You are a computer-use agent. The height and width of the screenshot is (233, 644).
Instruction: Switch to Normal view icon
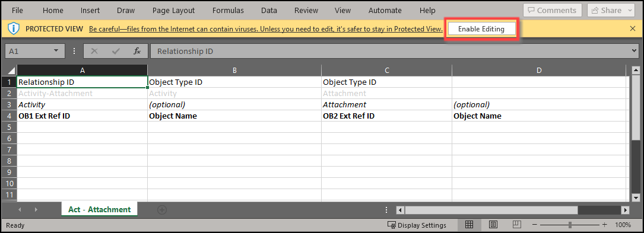(x=469, y=225)
